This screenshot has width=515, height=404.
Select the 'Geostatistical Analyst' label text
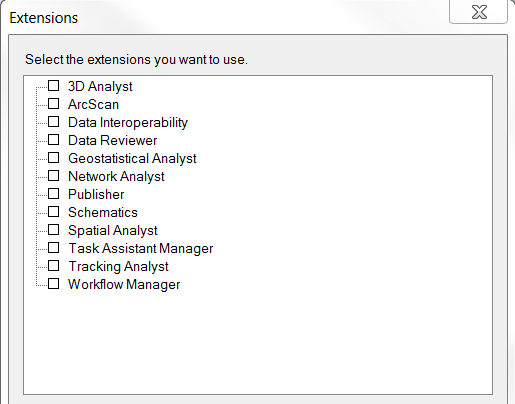click(x=132, y=159)
